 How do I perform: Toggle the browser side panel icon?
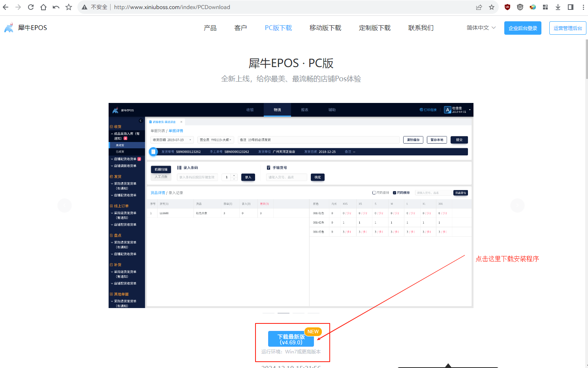[571, 7]
